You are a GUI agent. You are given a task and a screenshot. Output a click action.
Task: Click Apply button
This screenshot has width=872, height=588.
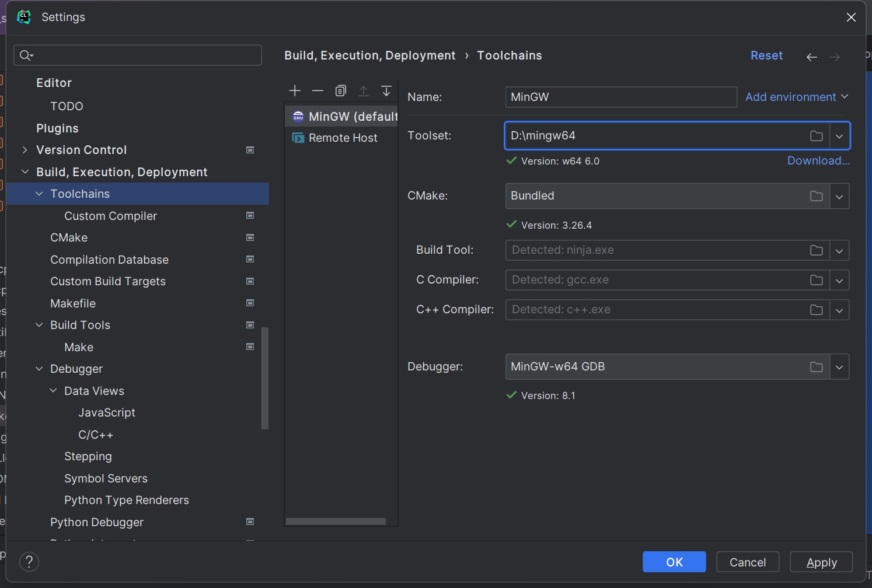(821, 562)
